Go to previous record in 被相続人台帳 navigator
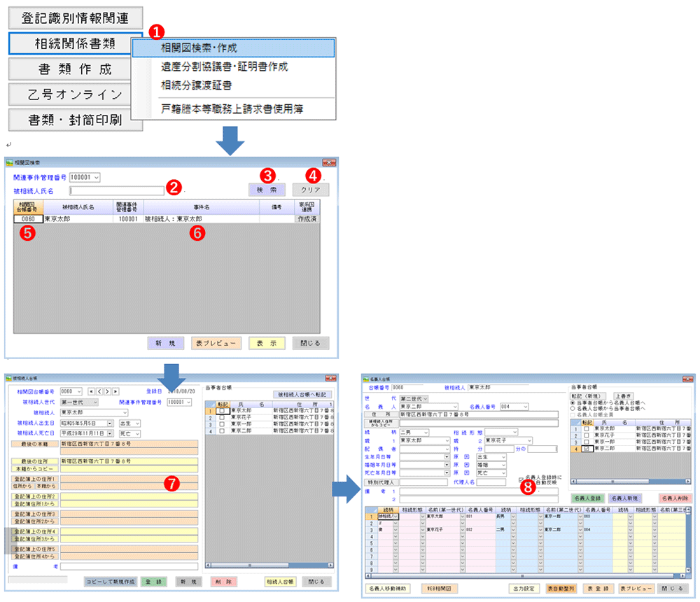Viewport: 700px width, 602px height. coord(98,391)
